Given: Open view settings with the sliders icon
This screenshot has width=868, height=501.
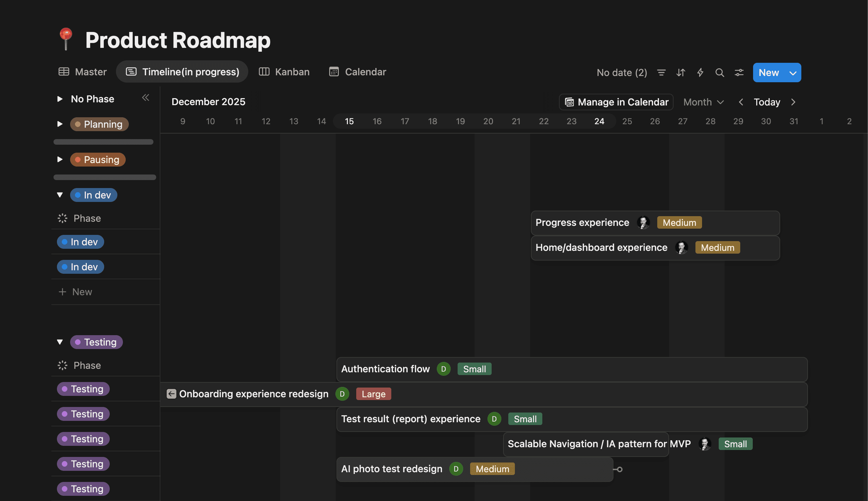Looking at the screenshot, I should coord(739,73).
